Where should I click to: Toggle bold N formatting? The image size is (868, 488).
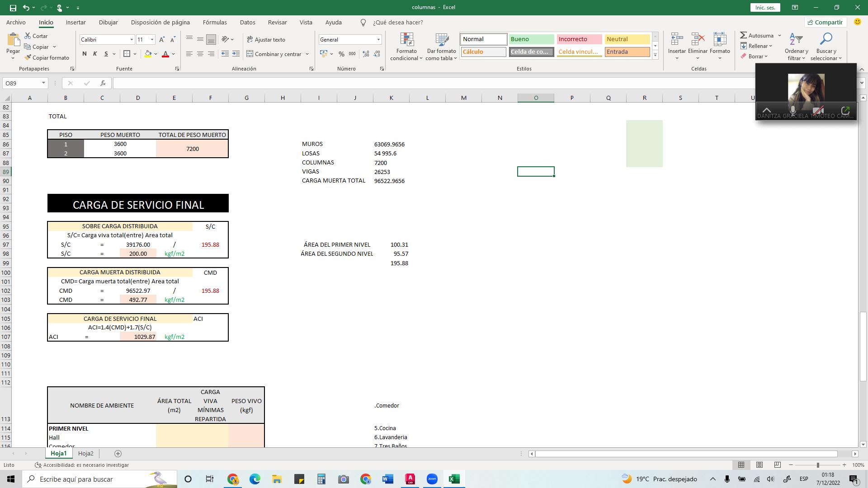84,54
